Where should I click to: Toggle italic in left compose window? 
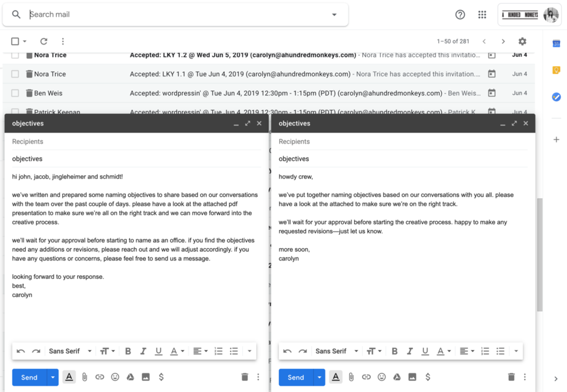[x=143, y=351]
